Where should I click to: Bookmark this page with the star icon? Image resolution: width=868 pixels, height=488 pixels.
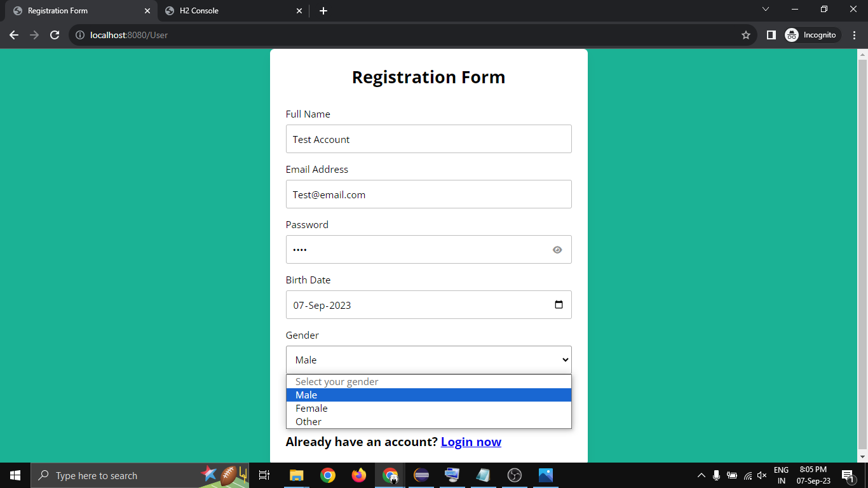click(x=746, y=35)
